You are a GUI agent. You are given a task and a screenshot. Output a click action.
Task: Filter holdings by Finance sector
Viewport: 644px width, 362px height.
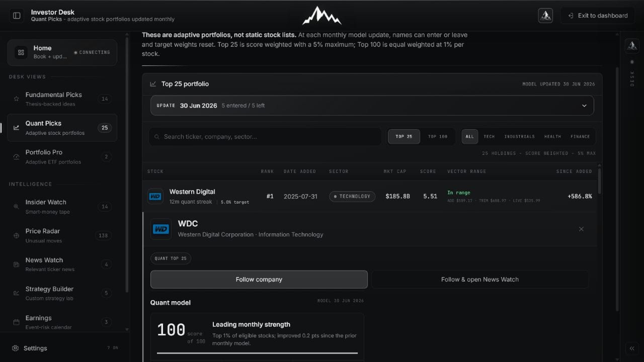[580, 137]
